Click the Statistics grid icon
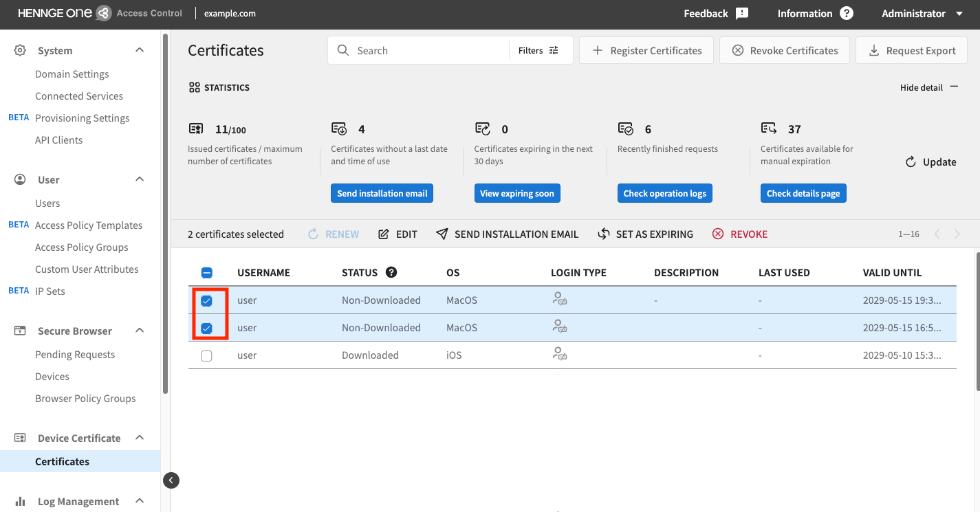 coord(194,88)
